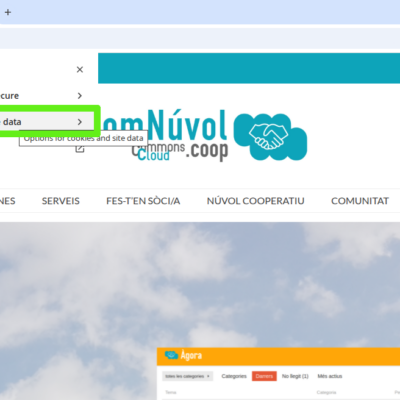The height and width of the screenshot is (400, 400).
Task: Open the cookies and site data submenu
Action: tap(47, 122)
